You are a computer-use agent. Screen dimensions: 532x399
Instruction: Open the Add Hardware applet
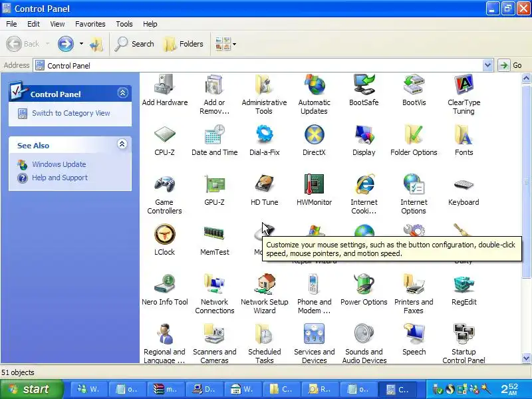coord(164,90)
